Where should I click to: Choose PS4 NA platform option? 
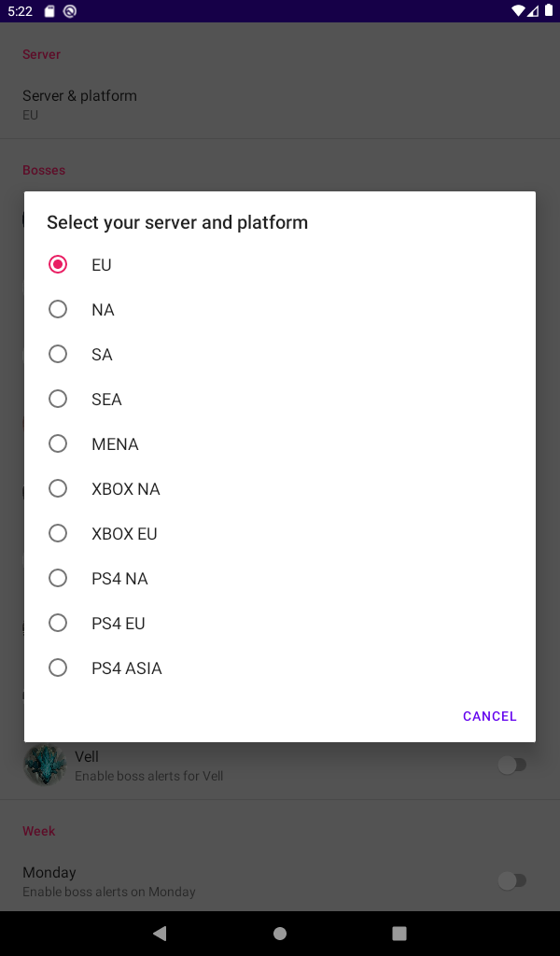click(x=280, y=578)
